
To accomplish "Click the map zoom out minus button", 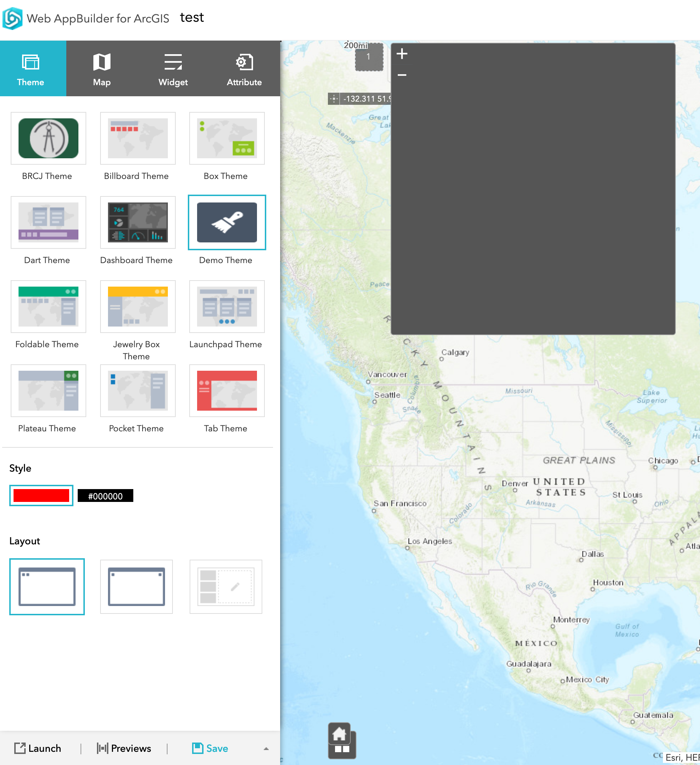I will pyautogui.click(x=402, y=75).
